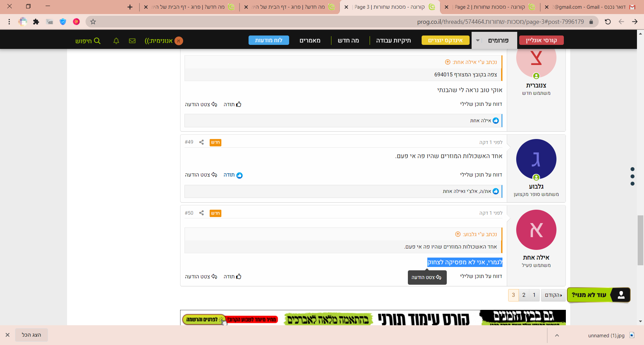Image resolution: width=644 pixels, height=345 pixels.
Task: Open the אילא אחת profile avatar
Action: [x=536, y=230]
